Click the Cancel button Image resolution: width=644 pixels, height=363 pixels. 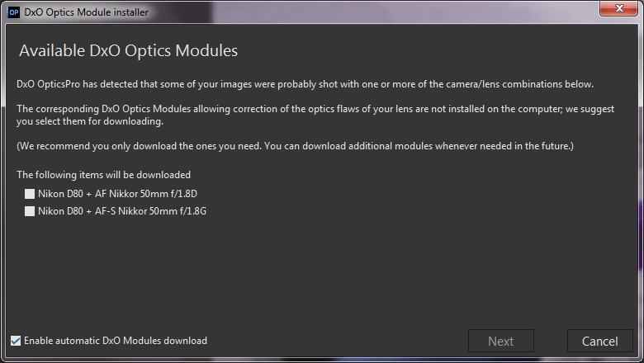599,341
